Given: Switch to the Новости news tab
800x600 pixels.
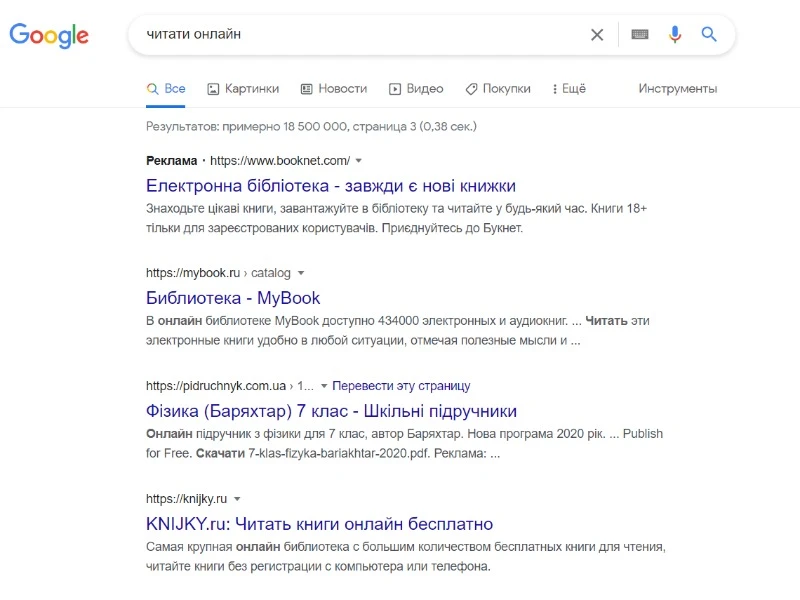Looking at the screenshot, I should click(x=334, y=89).
